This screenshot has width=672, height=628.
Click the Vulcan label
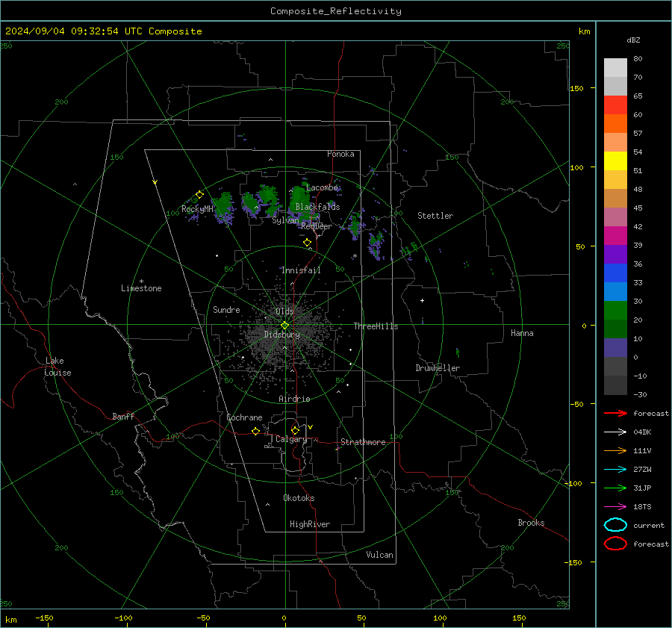379,555
